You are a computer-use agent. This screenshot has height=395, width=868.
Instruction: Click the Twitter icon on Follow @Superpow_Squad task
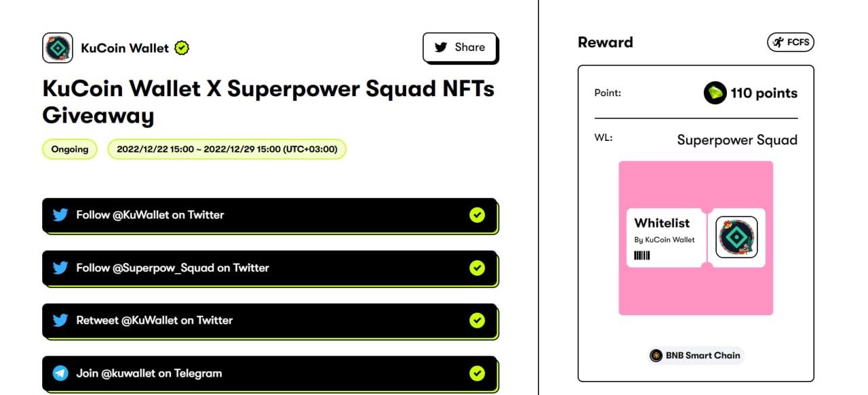point(60,268)
